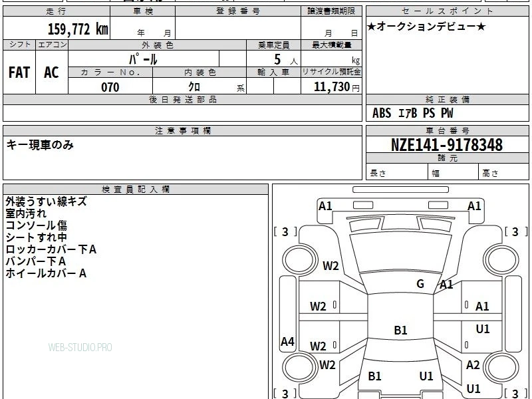Click the kg unit in max load cell
The width and height of the screenshot is (532, 399).
click(356, 61)
